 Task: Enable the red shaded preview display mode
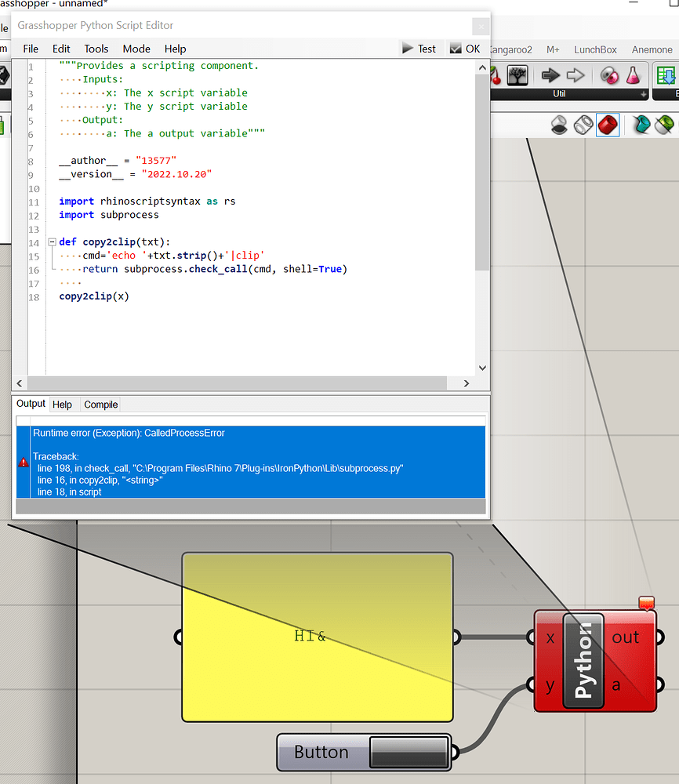point(608,125)
